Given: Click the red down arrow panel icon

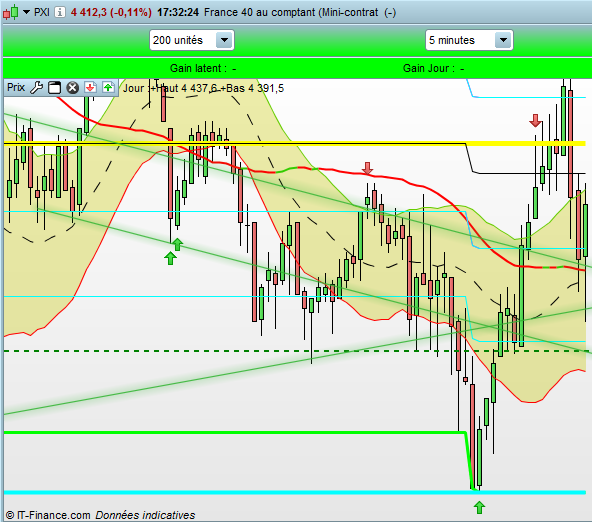Looking at the screenshot, I should tap(90, 88).
